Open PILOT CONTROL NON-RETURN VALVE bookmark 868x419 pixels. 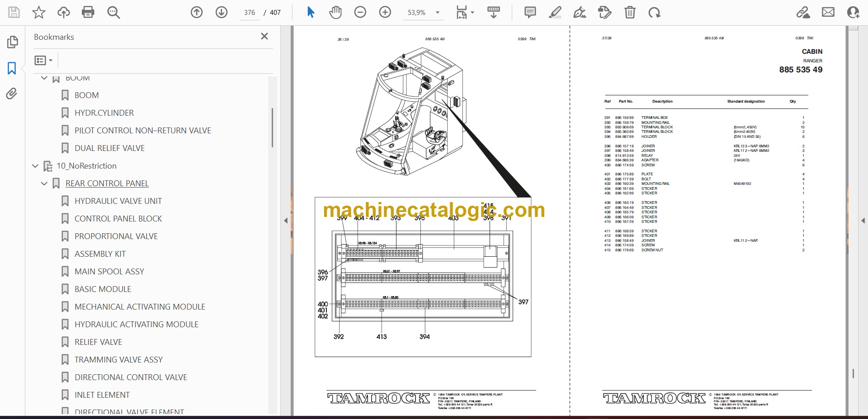pos(143,131)
